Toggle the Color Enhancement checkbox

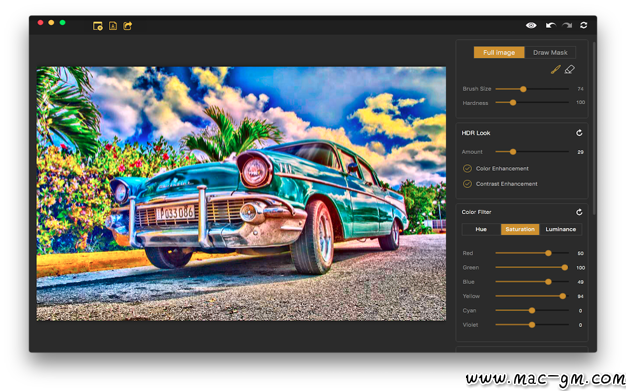point(467,169)
